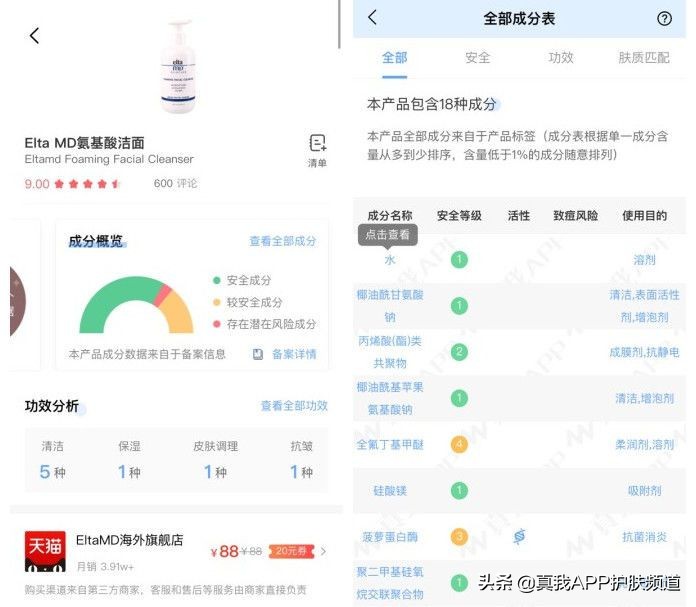This screenshot has width=696, height=607.
Task: Tap 吸附剂 purpose
Action: pyautogui.click(x=644, y=491)
